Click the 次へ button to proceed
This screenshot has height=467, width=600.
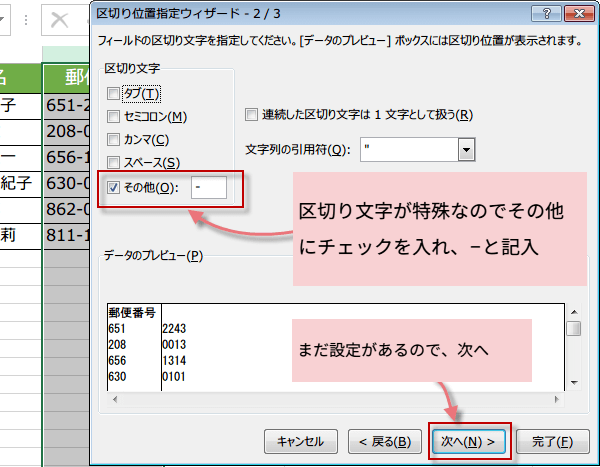[x=468, y=441]
